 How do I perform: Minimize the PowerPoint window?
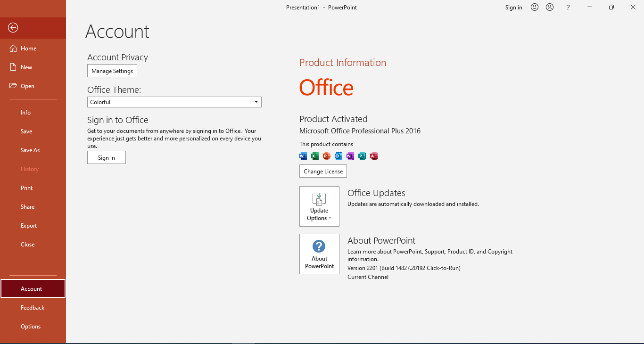[x=590, y=7]
